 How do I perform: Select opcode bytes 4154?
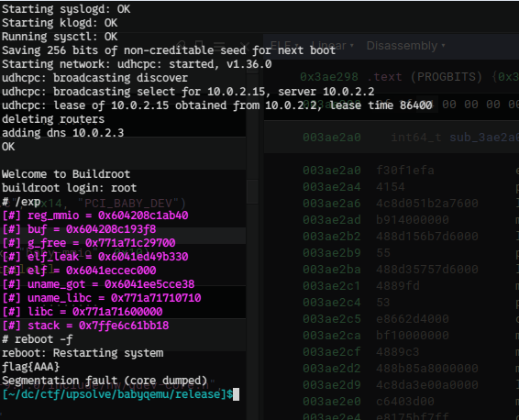pyautogui.click(x=391, y=187)
